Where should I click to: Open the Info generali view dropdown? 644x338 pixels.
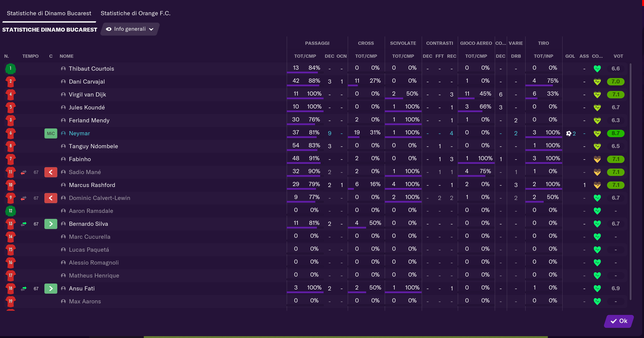pos(130,29)
